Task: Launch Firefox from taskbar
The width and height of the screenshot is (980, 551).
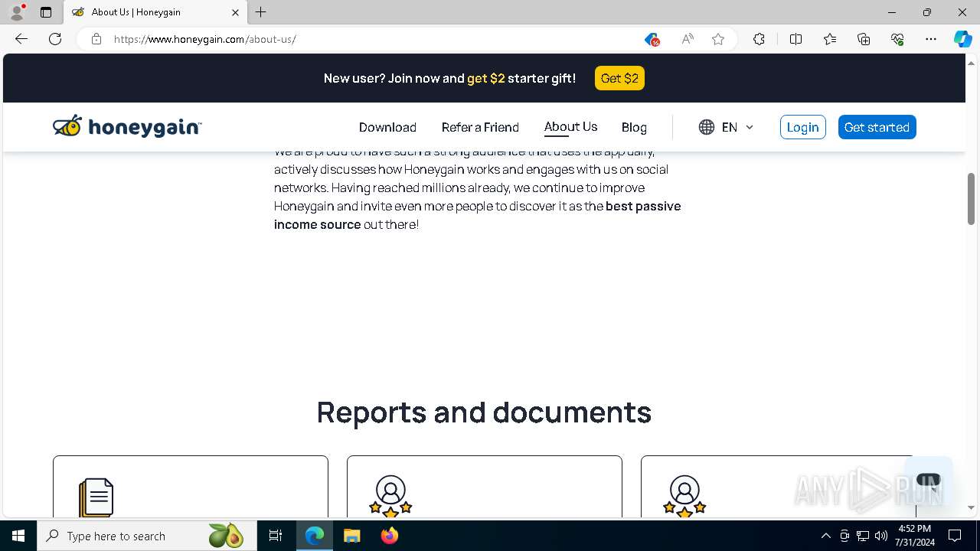Action: pyautogui.click(x=390, y=536)
